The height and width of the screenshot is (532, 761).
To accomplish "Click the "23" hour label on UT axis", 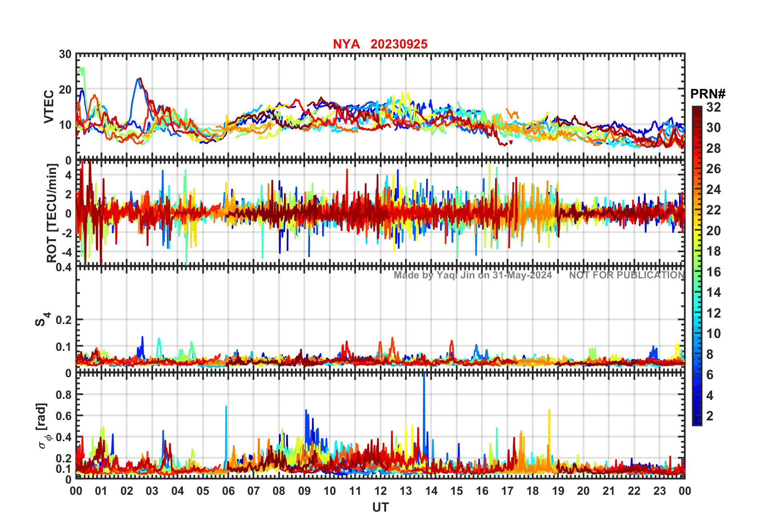I will [x=660, y=491].
